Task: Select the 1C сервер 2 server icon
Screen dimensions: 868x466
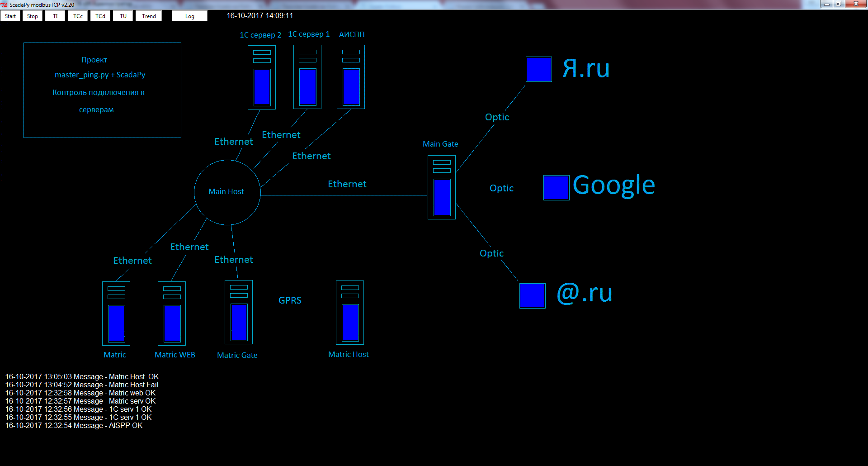Action: tap(262, 77)
